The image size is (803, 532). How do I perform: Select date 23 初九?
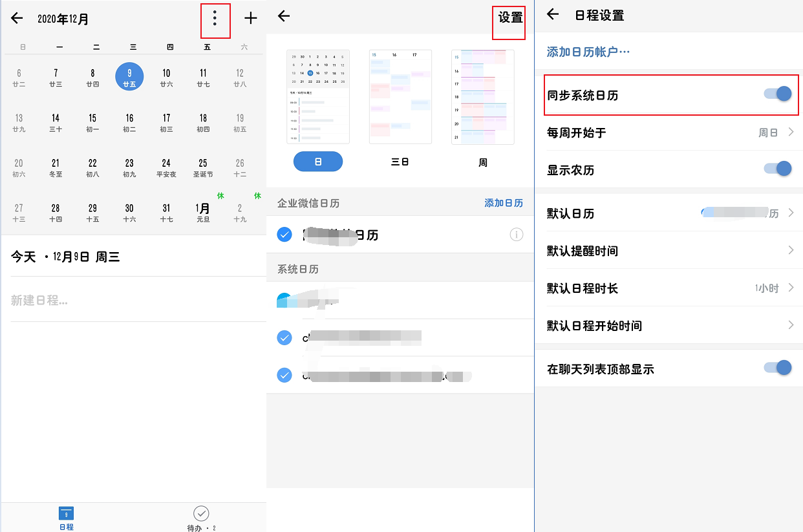129,168
